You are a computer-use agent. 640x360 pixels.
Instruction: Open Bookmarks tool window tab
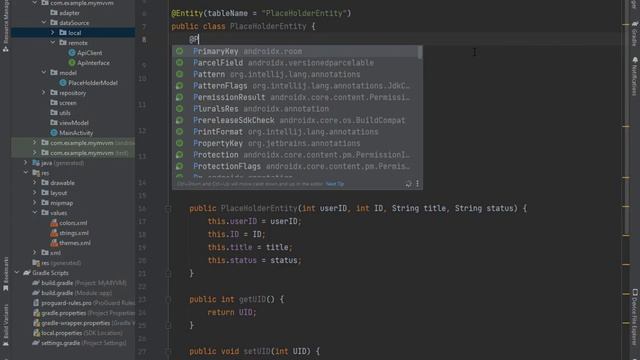[5, 274]
